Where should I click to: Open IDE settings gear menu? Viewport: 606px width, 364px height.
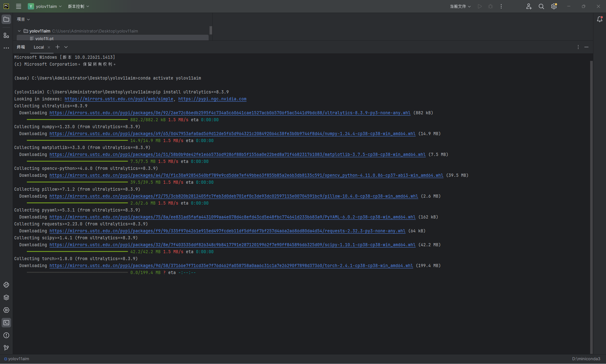pyautogui.click(x=554, y=6)
